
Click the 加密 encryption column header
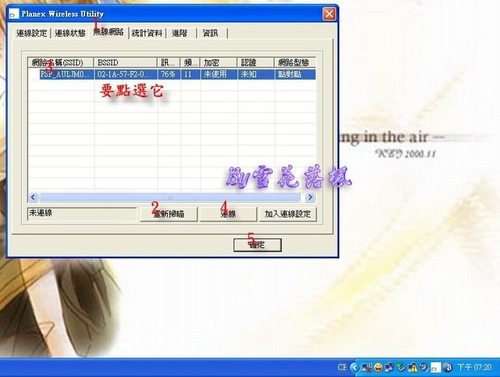[219, 62]
